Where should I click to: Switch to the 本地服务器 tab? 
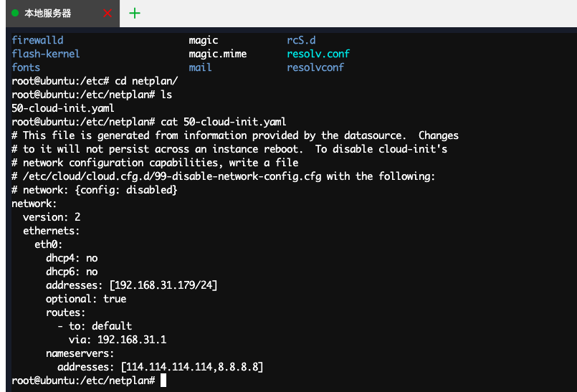48,14
